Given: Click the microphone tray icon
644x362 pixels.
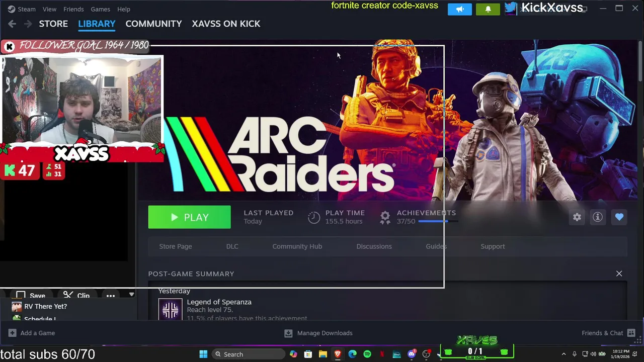Looking at the screenshot, I should pyautogui.click(x=575, y=354).
